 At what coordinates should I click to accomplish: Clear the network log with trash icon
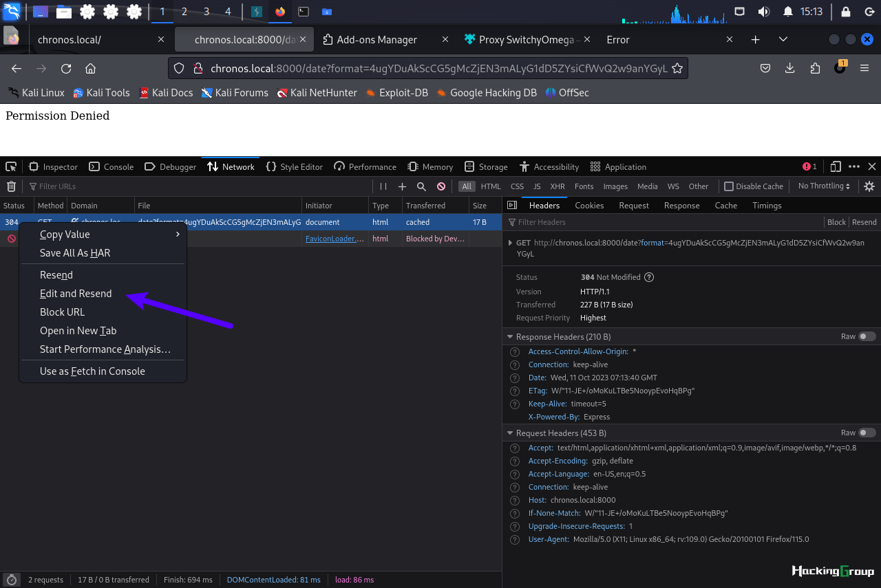[11, 186]
